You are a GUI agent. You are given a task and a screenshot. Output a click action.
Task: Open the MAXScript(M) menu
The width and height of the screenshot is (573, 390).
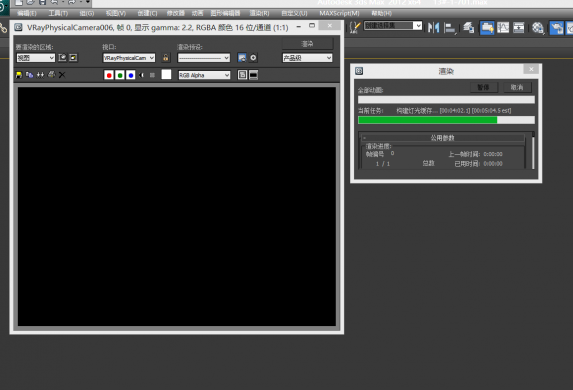pyautogui.click(x=339, y=13)
